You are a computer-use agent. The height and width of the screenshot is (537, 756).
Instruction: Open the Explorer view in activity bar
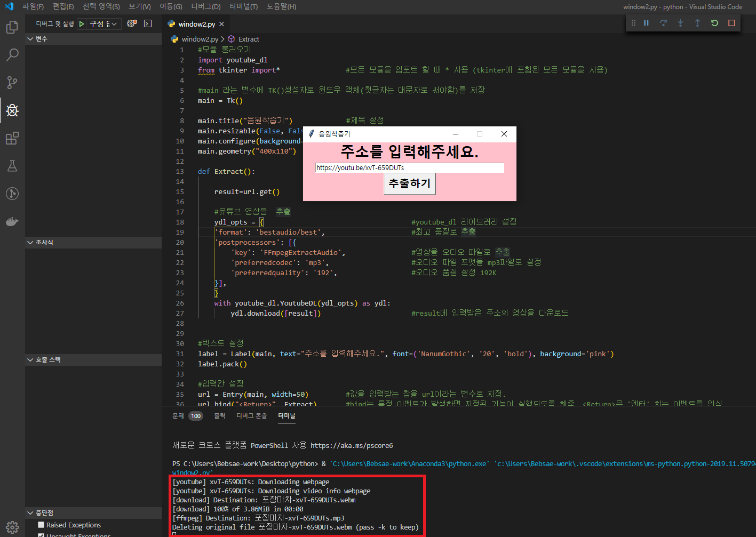(x=12, y=27)
